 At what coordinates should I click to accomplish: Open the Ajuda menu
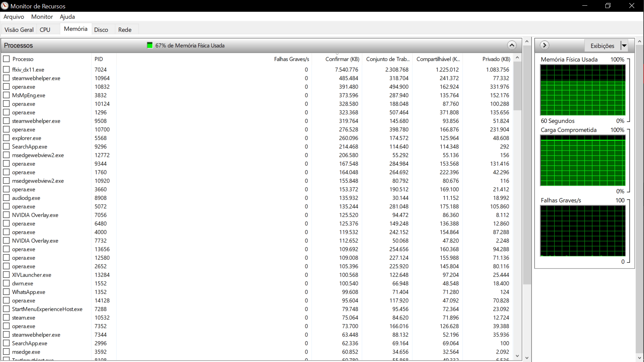67,17
